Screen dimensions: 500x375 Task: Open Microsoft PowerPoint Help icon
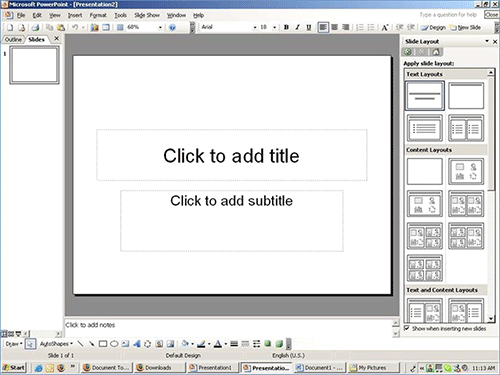[172, 28]
